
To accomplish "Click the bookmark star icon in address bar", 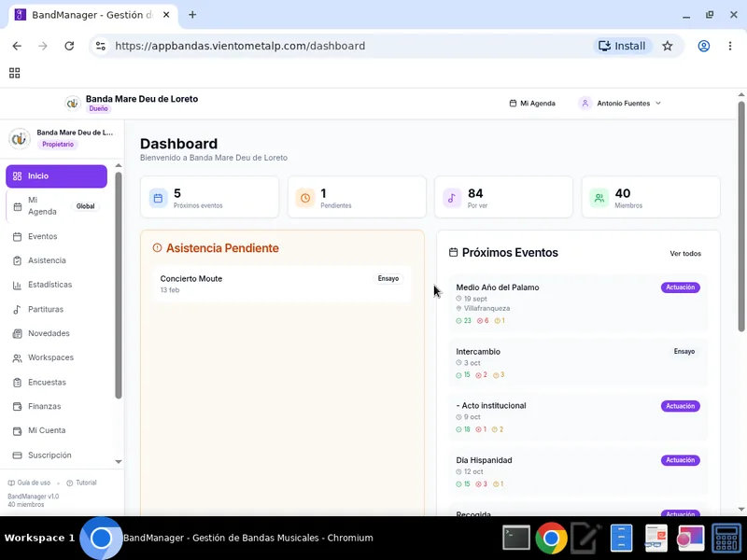I will (667, 46).
